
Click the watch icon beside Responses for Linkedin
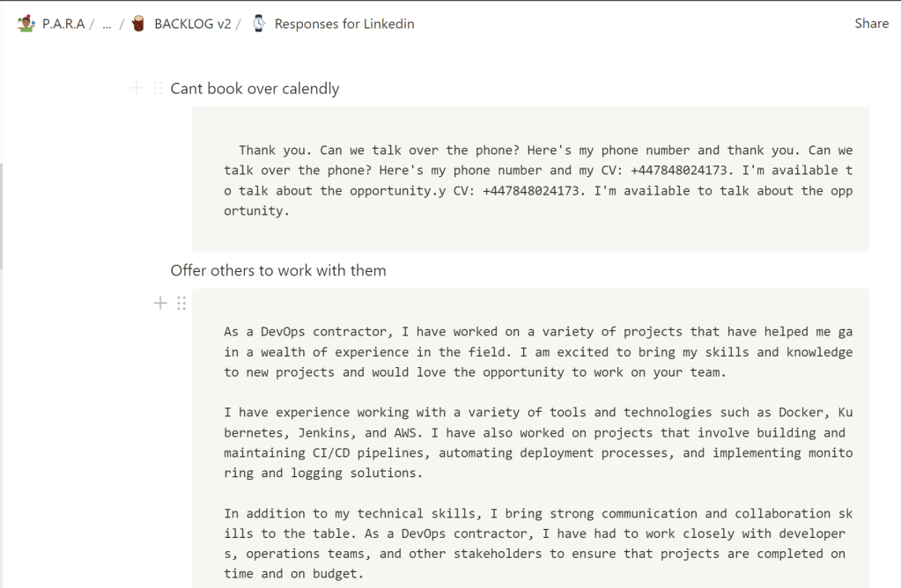(x=259, y=24)
